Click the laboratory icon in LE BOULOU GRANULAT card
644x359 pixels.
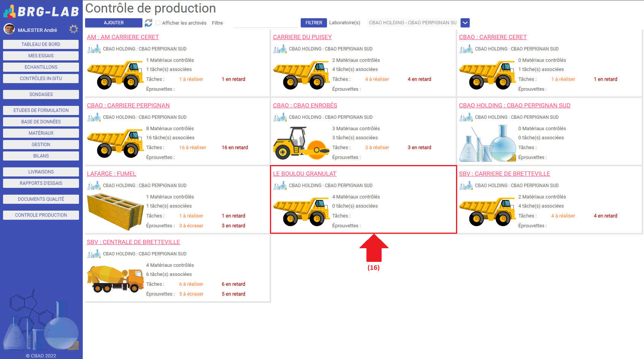tap(280, 186)
